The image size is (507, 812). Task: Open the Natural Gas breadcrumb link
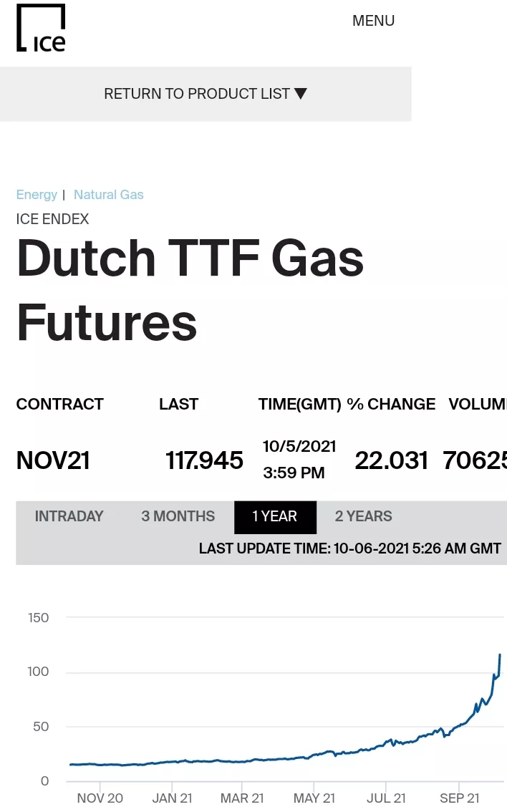109,195
